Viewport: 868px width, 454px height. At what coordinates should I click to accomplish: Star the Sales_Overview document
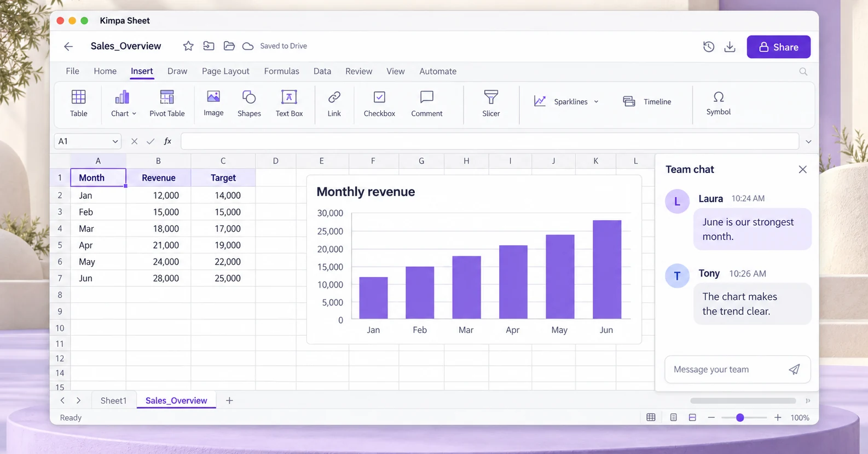[188, 46]
